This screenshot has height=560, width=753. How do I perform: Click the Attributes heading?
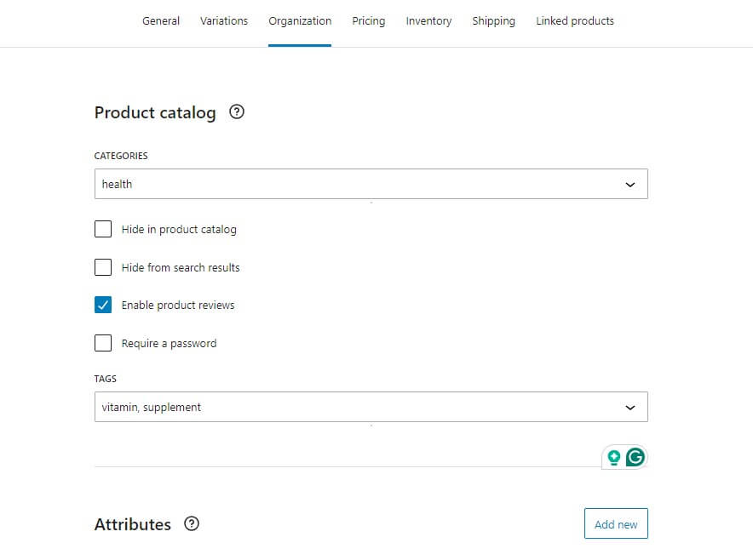133,524
